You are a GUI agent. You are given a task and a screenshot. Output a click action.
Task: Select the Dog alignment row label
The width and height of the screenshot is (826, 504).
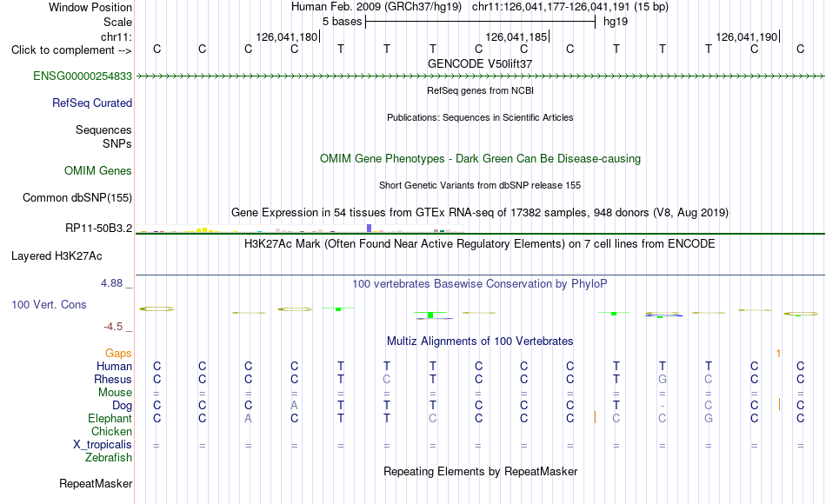tap(122, 406)
